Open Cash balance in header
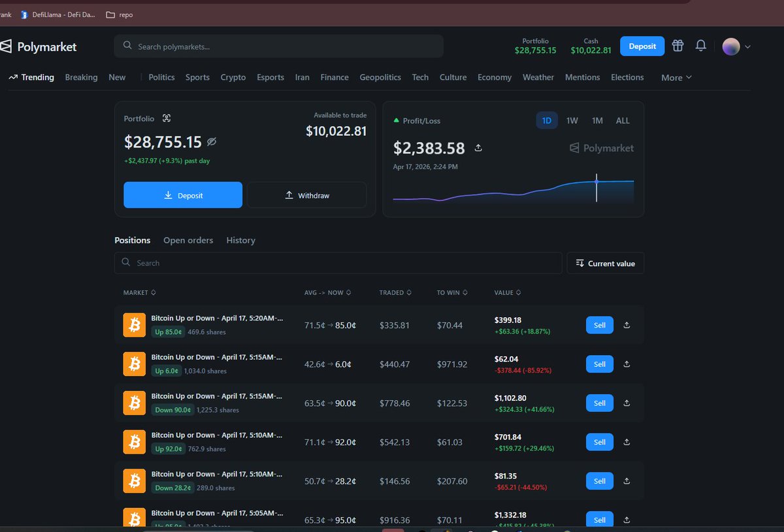 click(591, 46)
